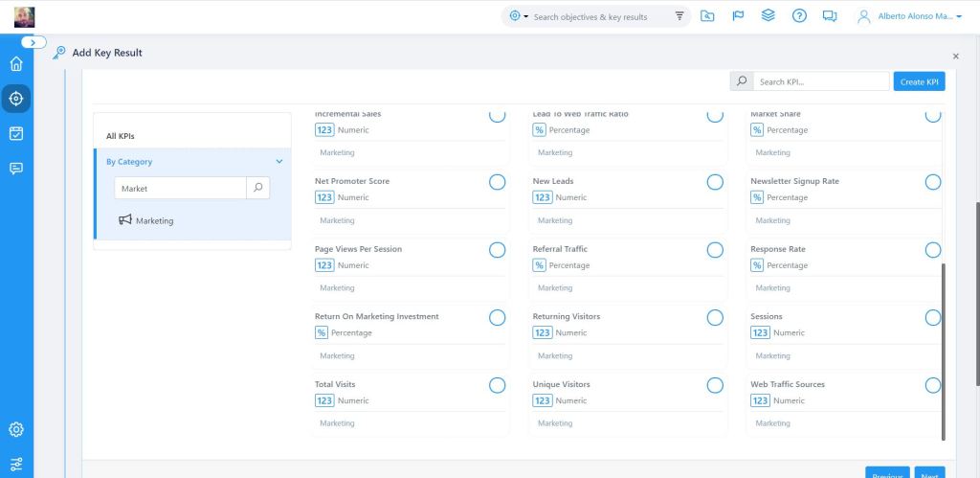Click the flag icon in the top bar
980x478 pixels.
(738, 16)
